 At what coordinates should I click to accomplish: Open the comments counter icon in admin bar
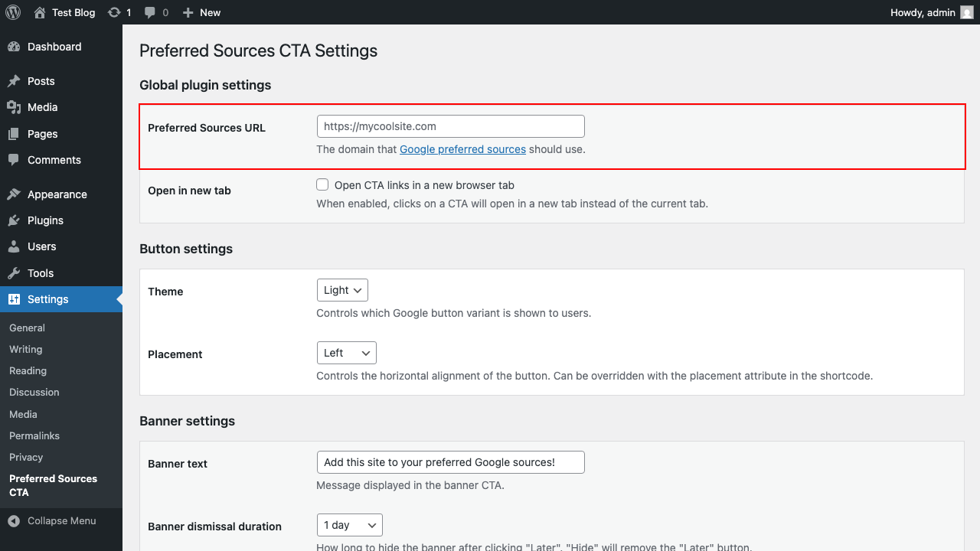click(x=150, y=12)
